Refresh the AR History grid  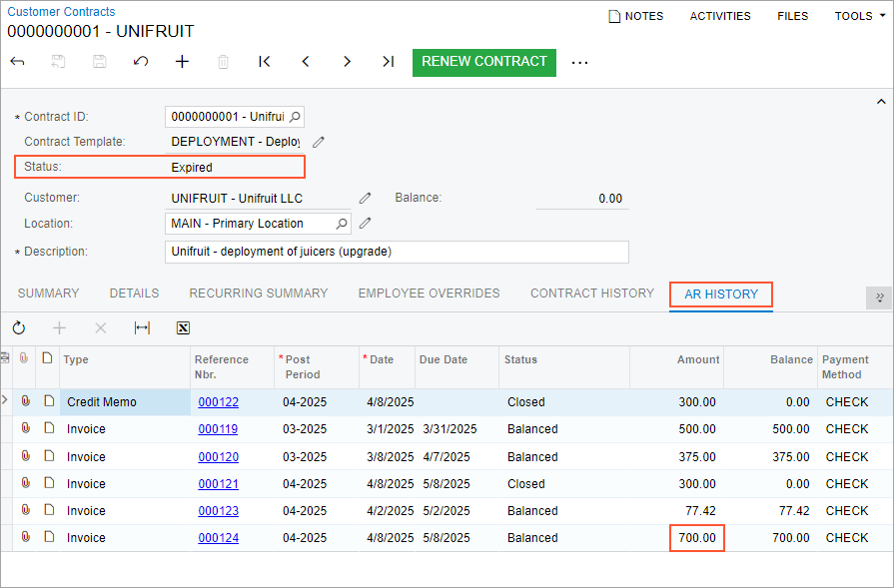pyautogui.click(x=19, y=327)
